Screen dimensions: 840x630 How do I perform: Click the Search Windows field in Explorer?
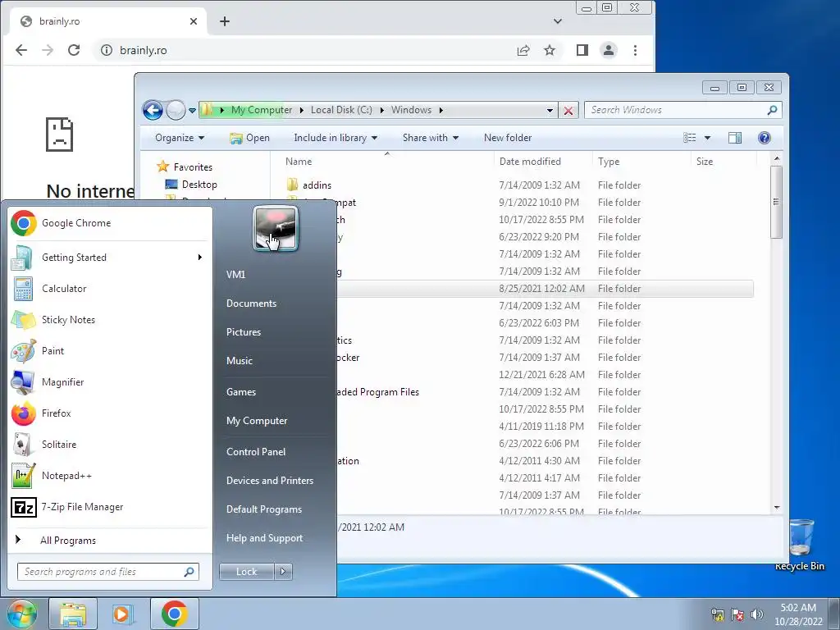(x=683, y=111)
